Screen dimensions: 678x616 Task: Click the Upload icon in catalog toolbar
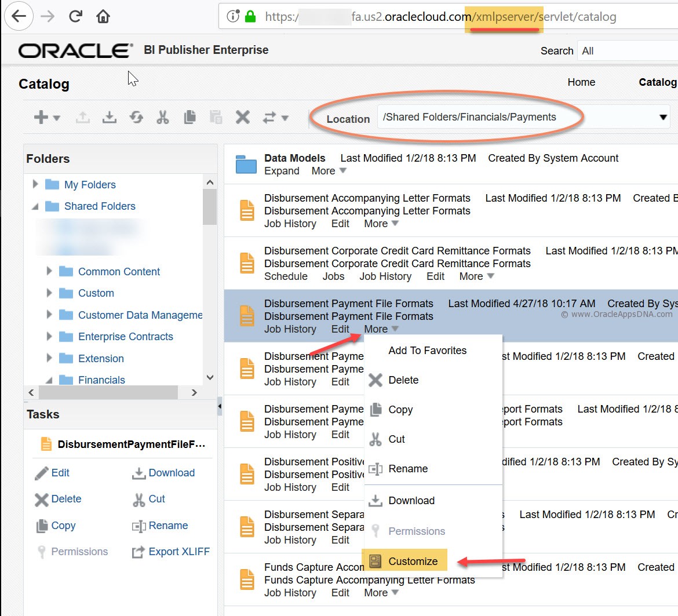pos(83,117)
